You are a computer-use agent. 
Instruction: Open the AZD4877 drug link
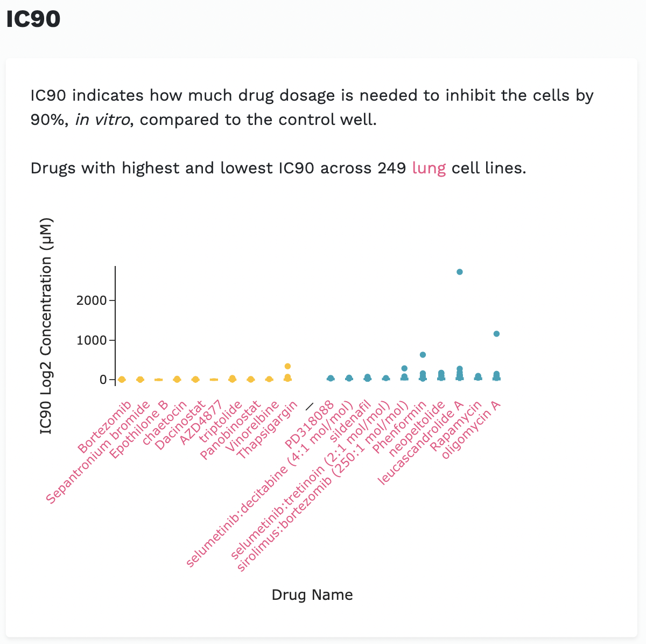(x=201, y=423)
